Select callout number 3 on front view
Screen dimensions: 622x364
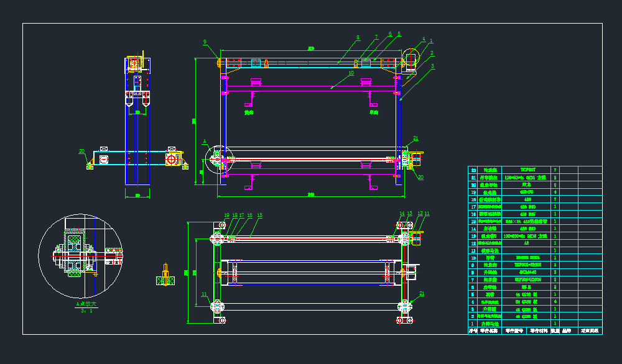tap(433, 66)
